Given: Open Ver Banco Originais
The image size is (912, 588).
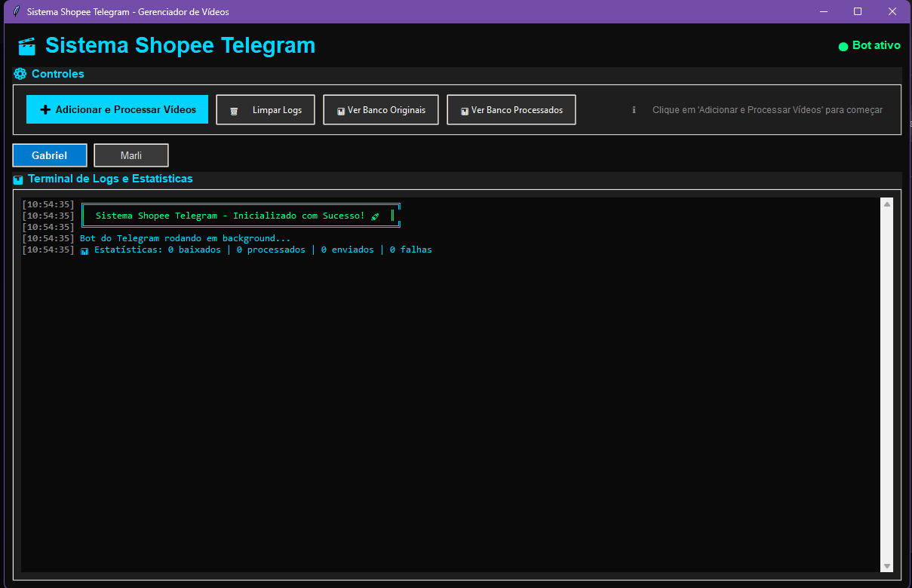Looking at the screenshot, I should click(x=381, y=110).
